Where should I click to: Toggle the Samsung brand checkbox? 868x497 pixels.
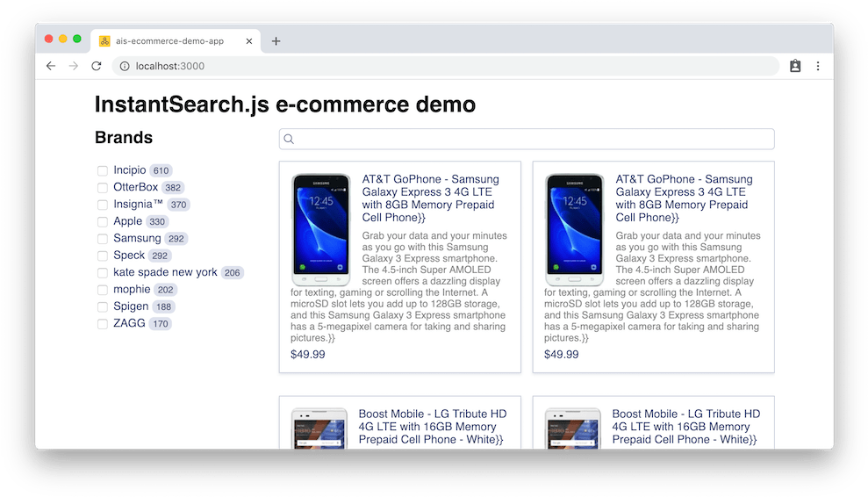pyautogui.click(x=103, y=239)
